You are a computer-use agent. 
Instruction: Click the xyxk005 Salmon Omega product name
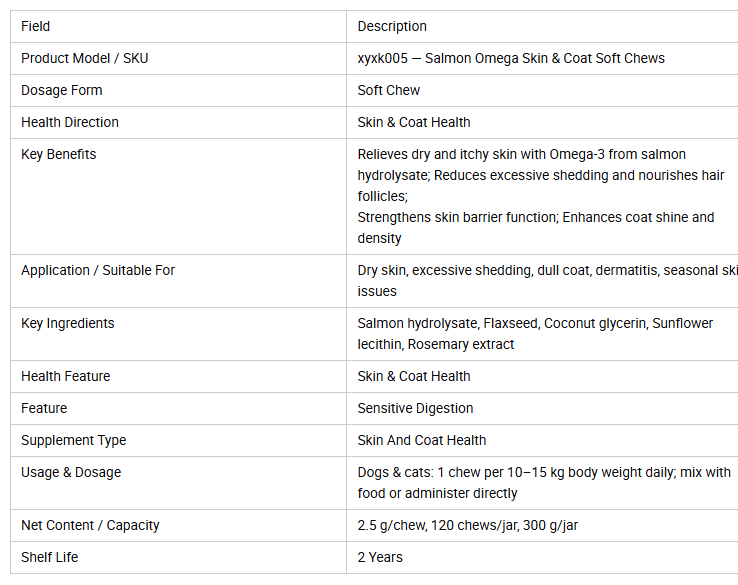(x=511, y=58)
